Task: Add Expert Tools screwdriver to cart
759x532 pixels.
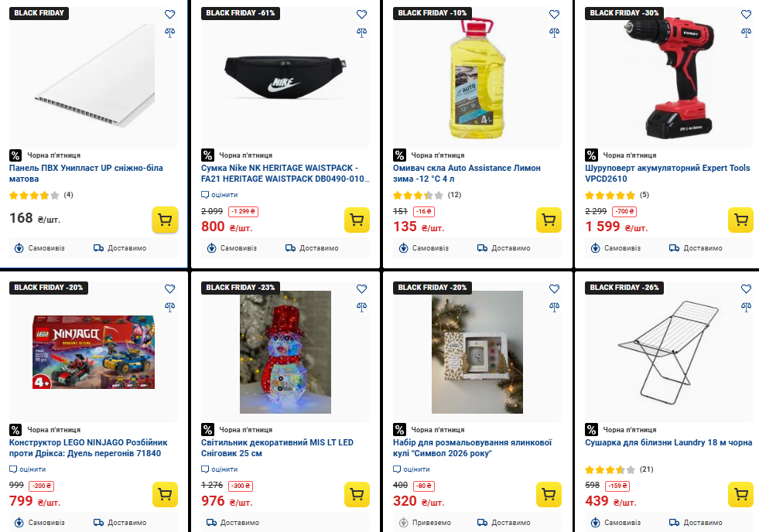Action: [x=740, y=220]
